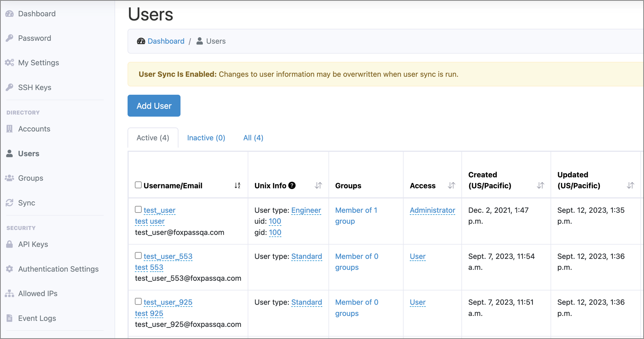
Task: Click the Accounts building icon
Action: [10, 129]
